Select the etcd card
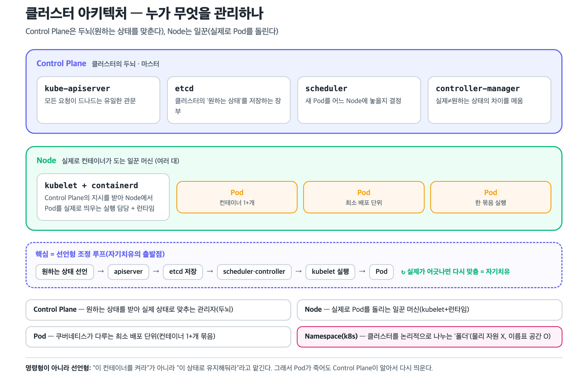 (229, 100)
